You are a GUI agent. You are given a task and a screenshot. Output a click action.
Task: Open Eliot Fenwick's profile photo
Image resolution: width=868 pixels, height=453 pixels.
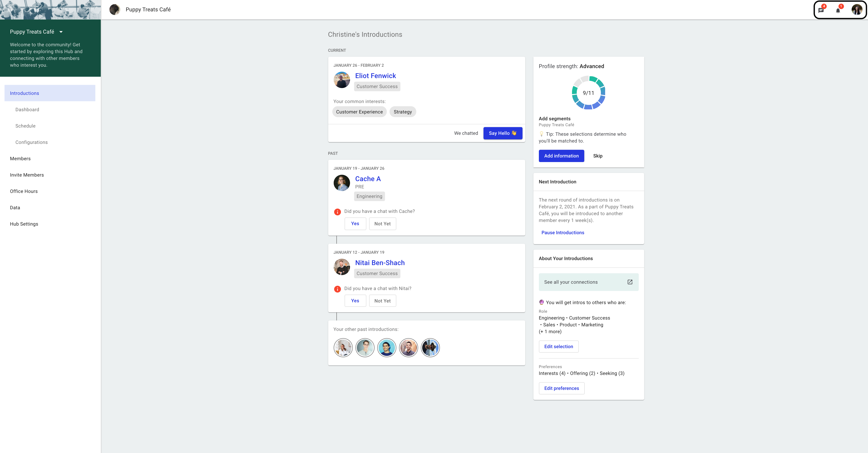tap(342, 80)
